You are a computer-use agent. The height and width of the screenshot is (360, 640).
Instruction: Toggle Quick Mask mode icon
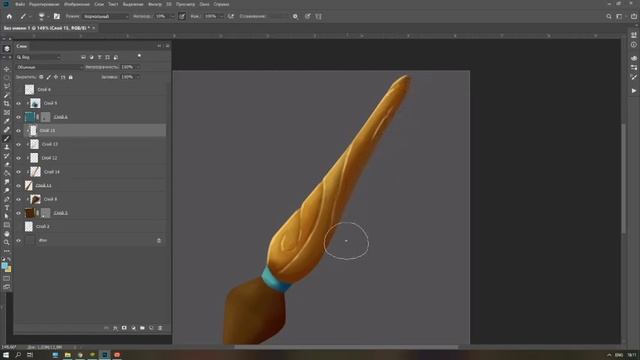click(x=7, y=278)
